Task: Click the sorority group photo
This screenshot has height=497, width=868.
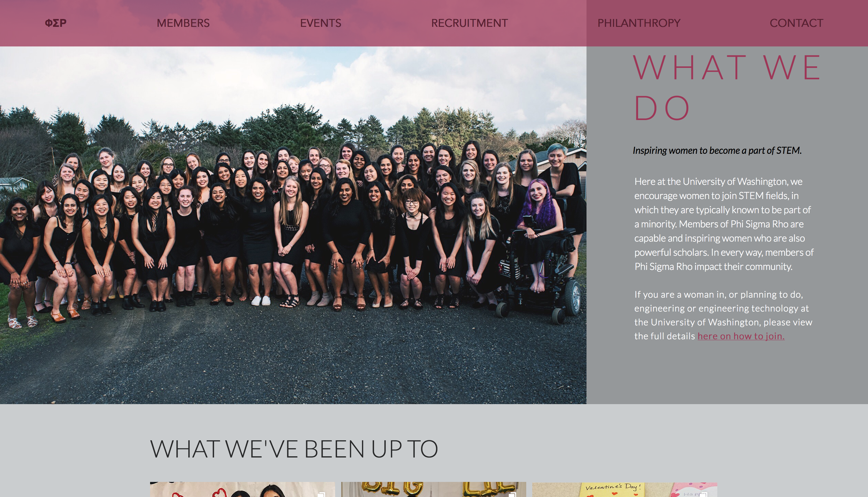Action: (293, 225)
